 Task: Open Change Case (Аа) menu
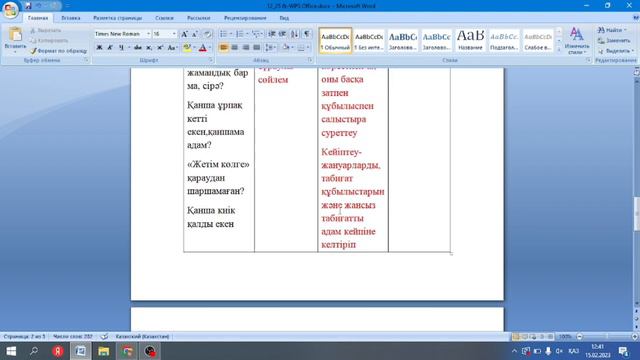[172, 48]
